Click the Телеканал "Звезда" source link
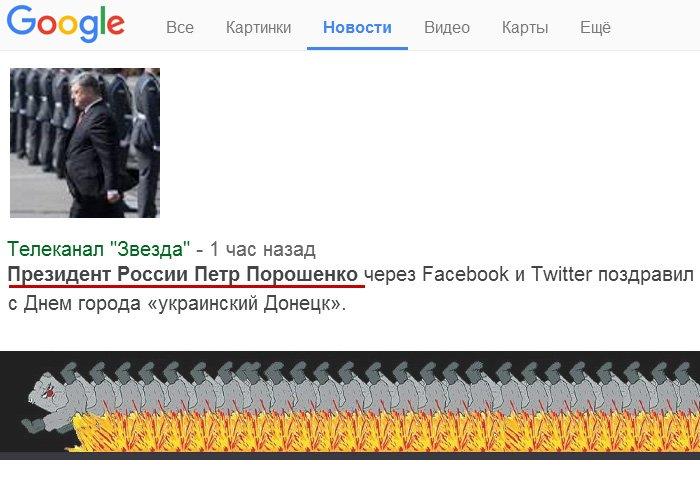Screen dimensions: 700x500 [x=99, y=249]
